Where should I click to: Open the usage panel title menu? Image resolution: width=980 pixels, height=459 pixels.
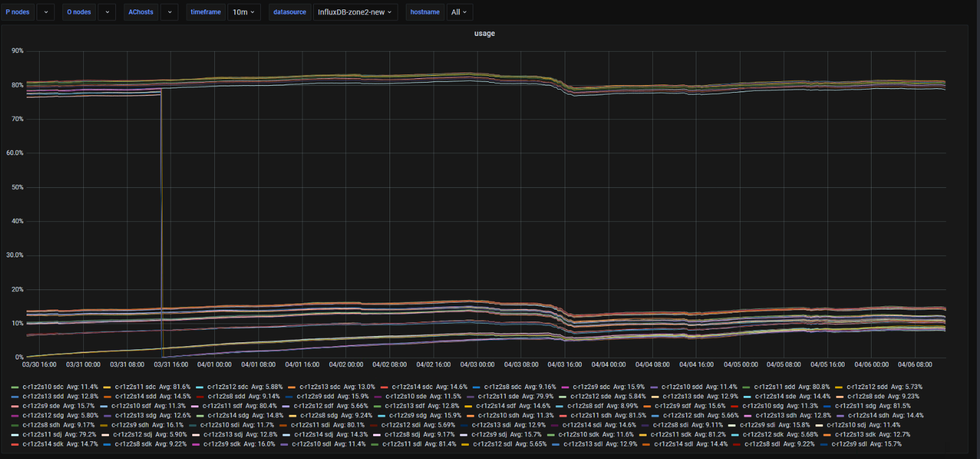coord(484,33)
